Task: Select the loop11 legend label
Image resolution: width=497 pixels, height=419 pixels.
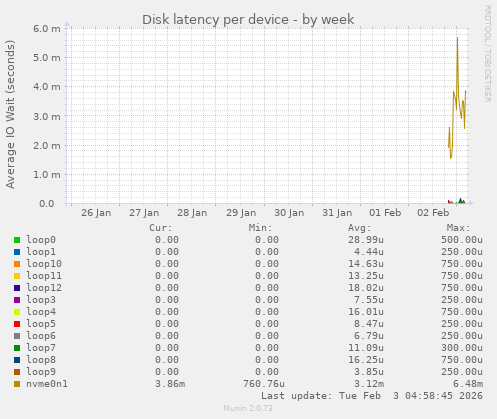Action: [x=44, y=276]
